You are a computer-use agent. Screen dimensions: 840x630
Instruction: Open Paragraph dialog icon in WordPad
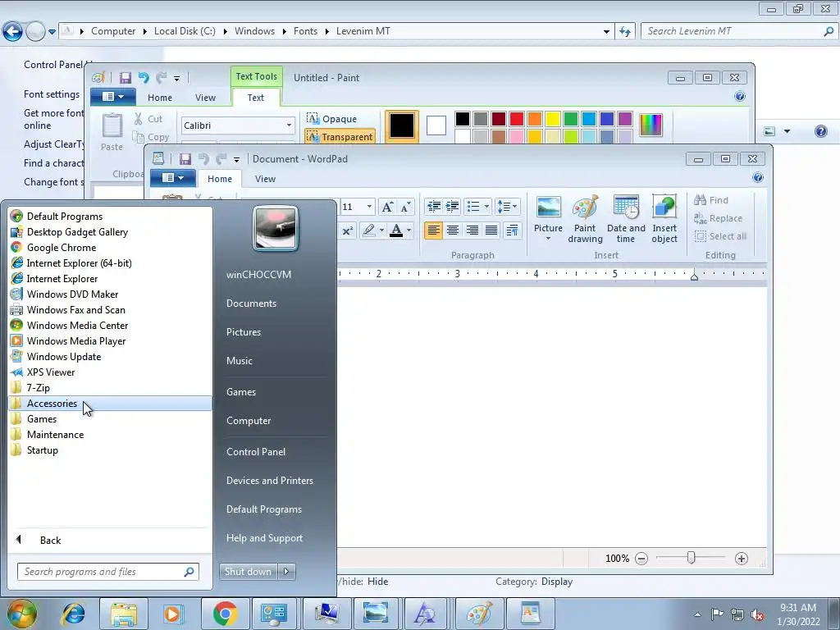[x=512, y=231]
